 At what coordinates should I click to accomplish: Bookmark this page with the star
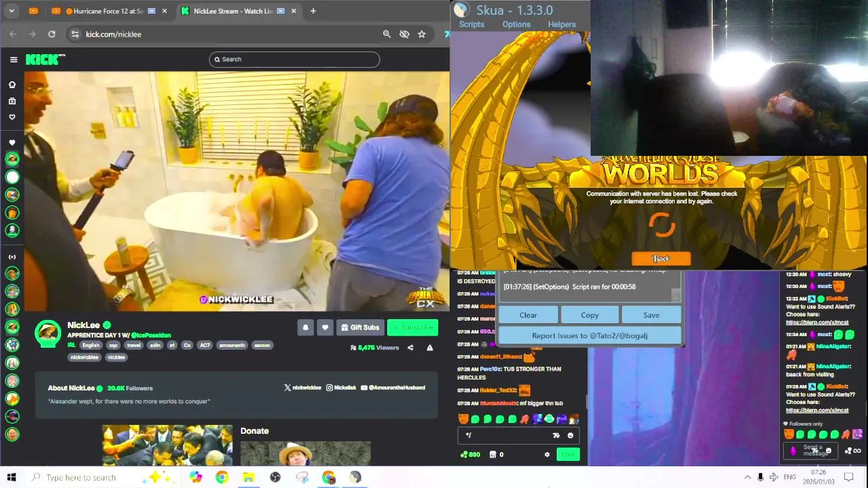[422, 34]
